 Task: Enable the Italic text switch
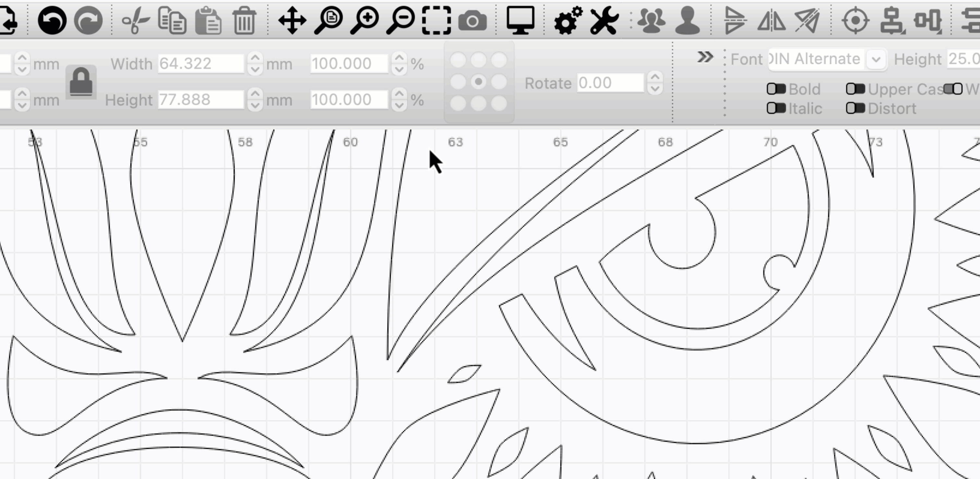pyautogui.click(x=776, y=108)
